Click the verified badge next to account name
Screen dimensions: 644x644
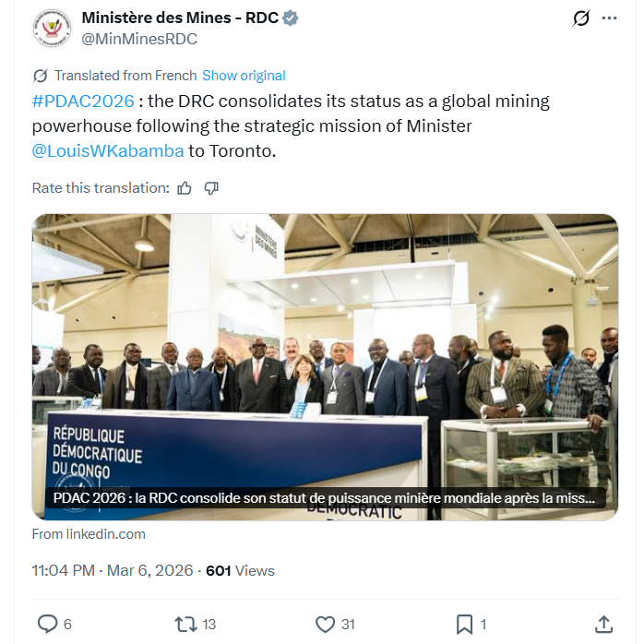[x=291, y=18]
